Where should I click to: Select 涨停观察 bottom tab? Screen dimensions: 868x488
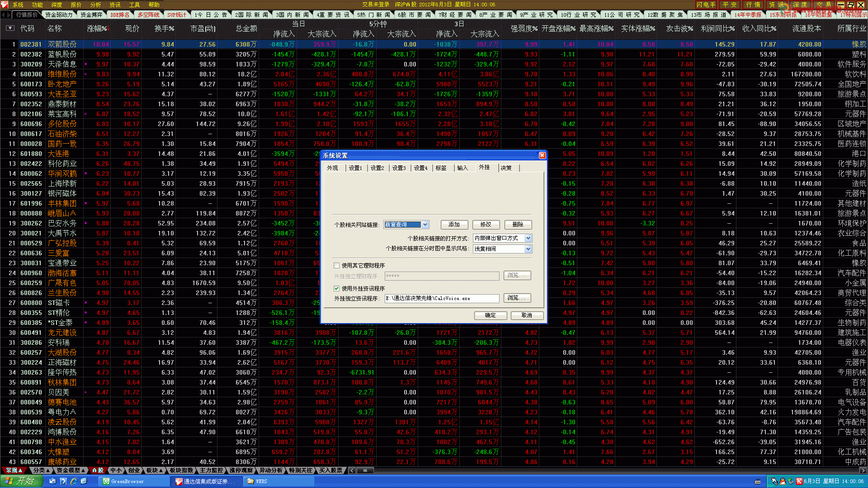click(x=241, y=470)
